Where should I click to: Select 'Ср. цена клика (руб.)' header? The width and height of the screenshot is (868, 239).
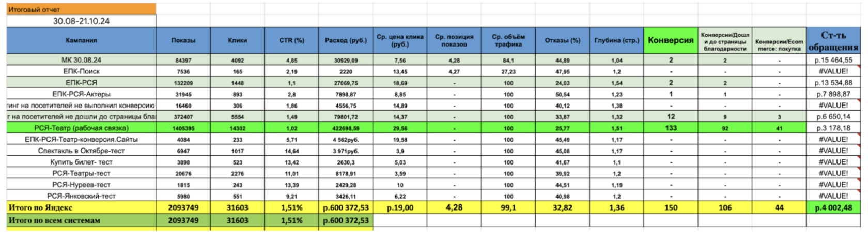pos(400,40)
